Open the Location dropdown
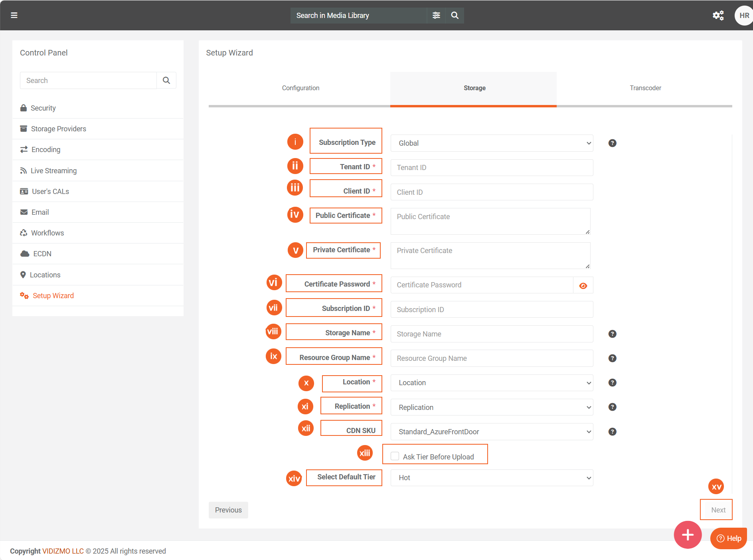753x560 pixels. [492, 382]
